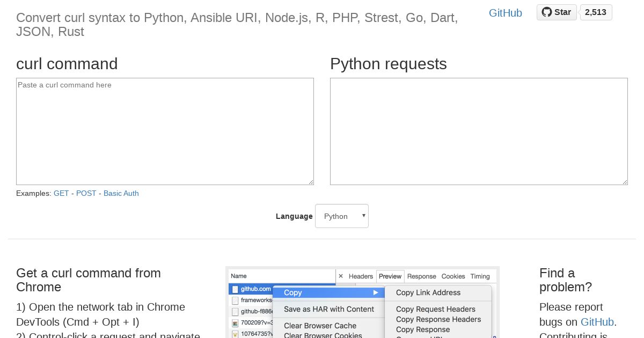Open the GitHub link in page header

click(506, 13)
